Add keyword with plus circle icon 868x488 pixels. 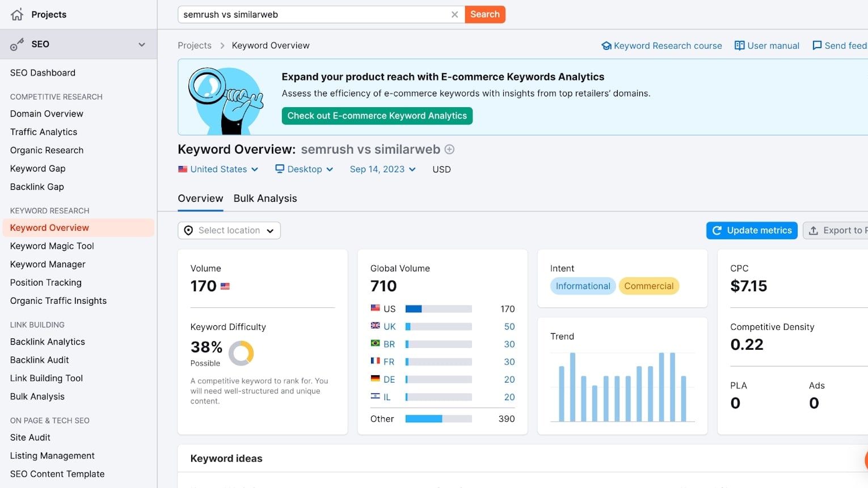[449, 150]
